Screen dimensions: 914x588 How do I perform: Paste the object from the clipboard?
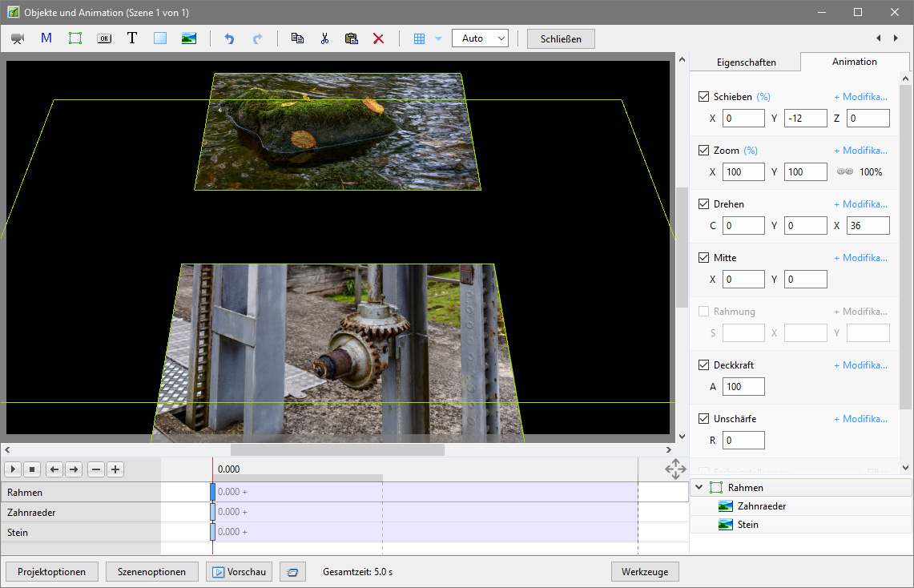pos(351,38)
